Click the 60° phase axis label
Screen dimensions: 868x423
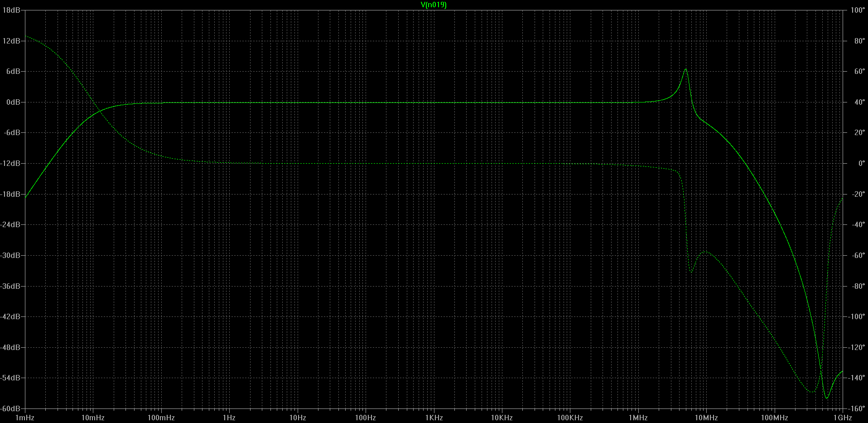pyautogui.click(x=859, y=72)
